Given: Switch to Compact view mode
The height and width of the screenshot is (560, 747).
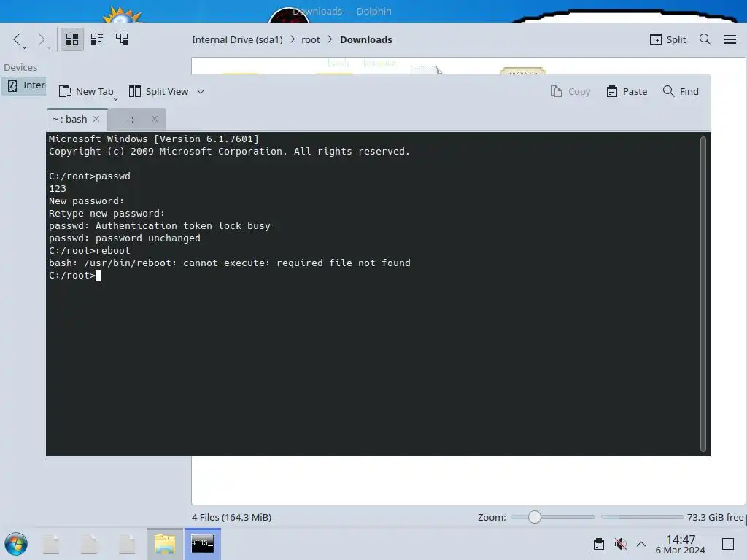Looking at the screenshot, I should [97, 39].
